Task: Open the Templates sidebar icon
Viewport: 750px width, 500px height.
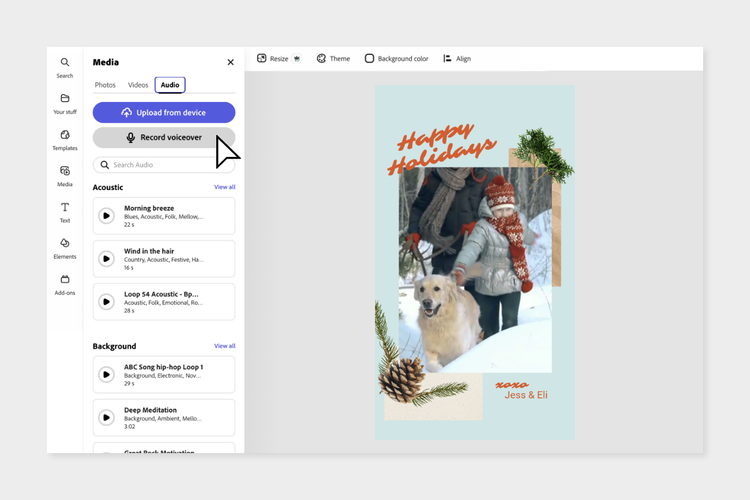Action: point(65,134)
